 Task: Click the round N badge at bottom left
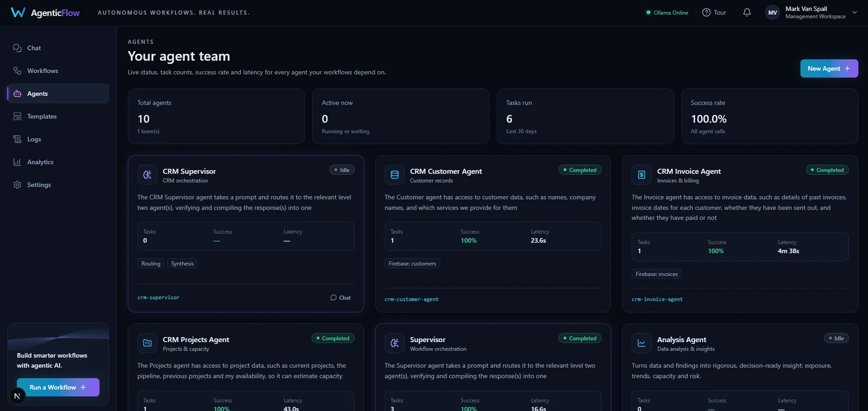(17, 396)
